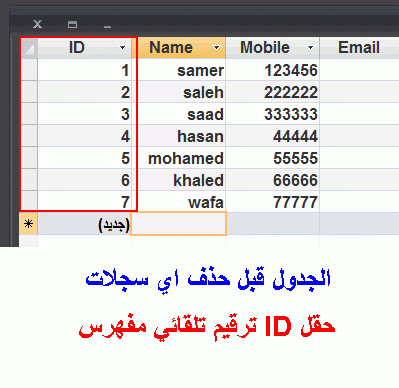399x388 pixels.
Task: Click the name cell 'wafa'
Action: tap(179, 201)
